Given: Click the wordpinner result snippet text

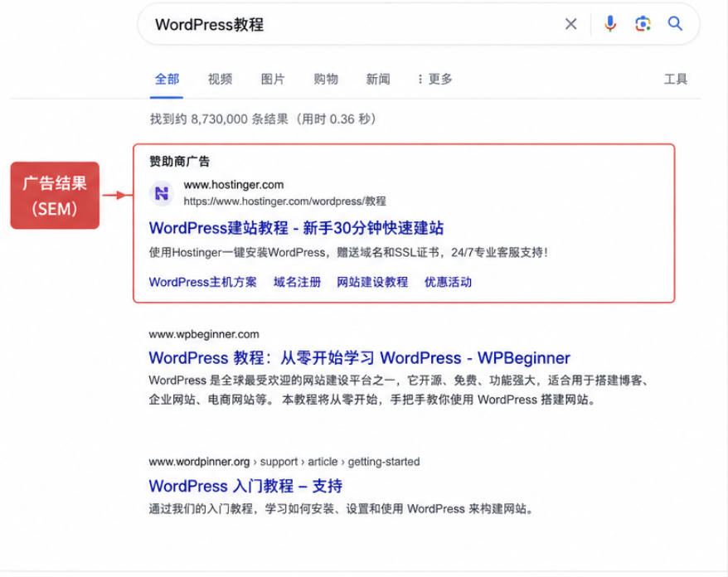Looking at the screenshot, I should pyautogui.click(x=341, y=509).
